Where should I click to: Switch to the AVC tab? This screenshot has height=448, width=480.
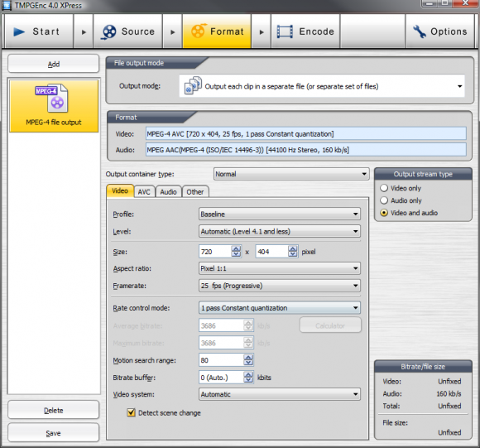tap(144, 192)
